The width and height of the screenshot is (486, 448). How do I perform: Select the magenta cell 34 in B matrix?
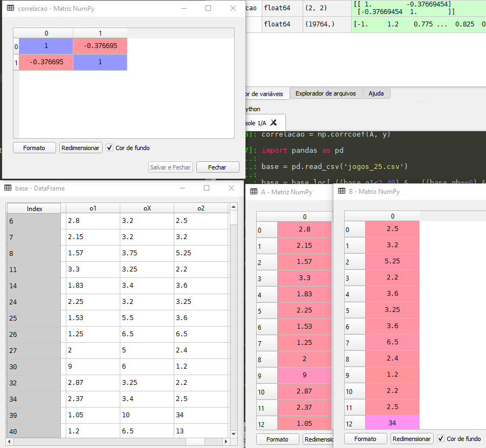click(x=392, y=423)
